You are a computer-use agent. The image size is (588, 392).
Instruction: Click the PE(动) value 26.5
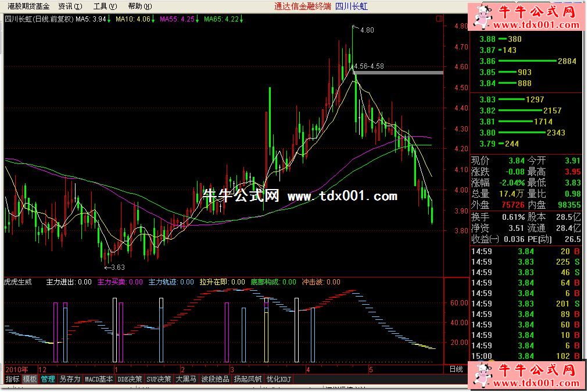[x=573, y=239]
